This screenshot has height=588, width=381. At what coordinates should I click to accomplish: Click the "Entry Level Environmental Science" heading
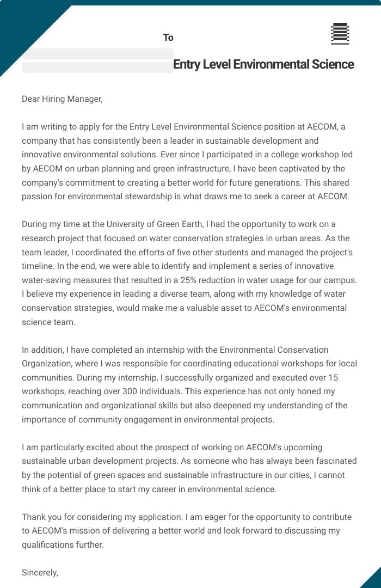click(x=263, y=65)
